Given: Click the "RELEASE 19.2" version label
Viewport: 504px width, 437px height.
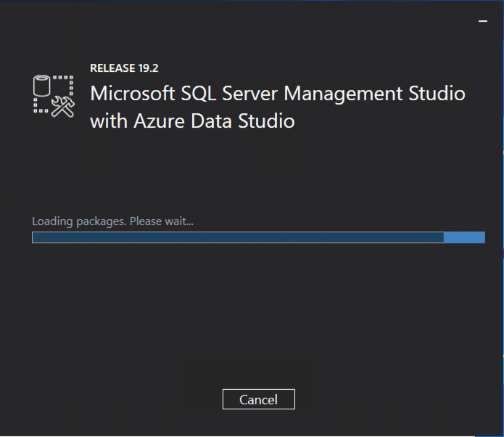Looking at the screenshot, I should tap(124, 68).
